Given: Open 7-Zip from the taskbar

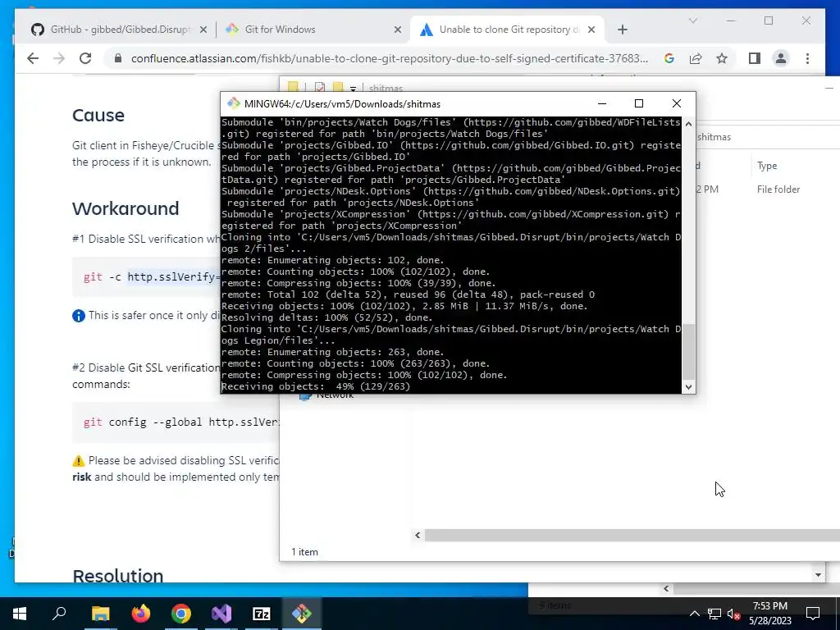Looking at the screenshot, I should point(262,614).
